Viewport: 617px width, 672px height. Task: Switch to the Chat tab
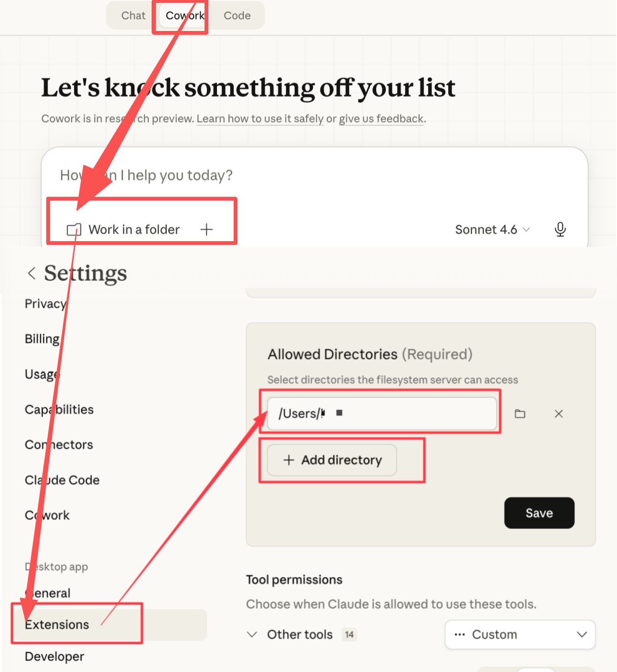click(133, 16)
